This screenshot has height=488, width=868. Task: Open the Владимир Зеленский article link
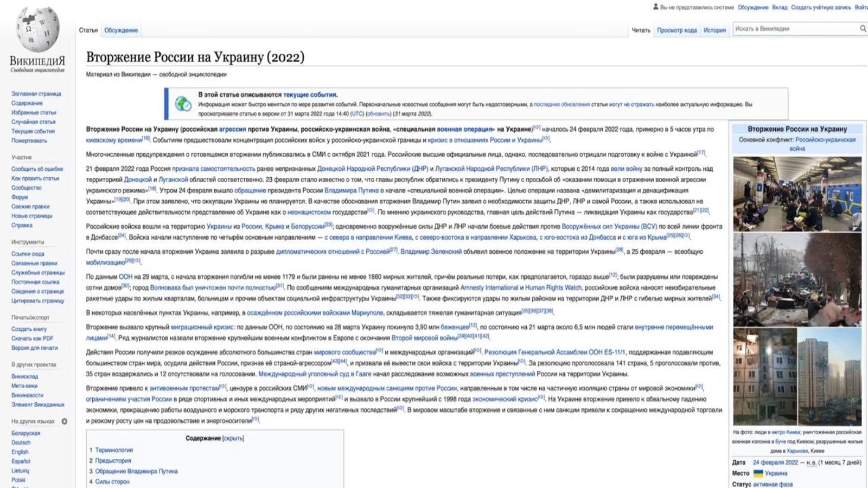[x=431, y=252]
